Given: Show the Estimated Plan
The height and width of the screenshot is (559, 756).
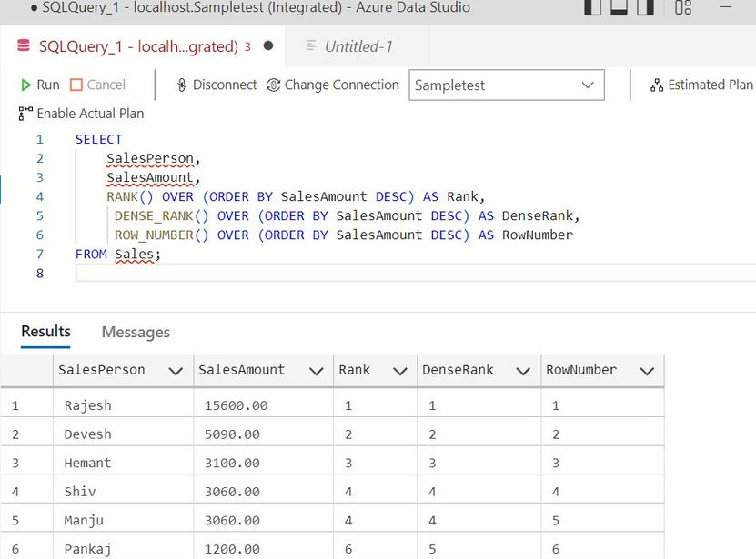Looking at the screenshot, I should click(701, 85).
